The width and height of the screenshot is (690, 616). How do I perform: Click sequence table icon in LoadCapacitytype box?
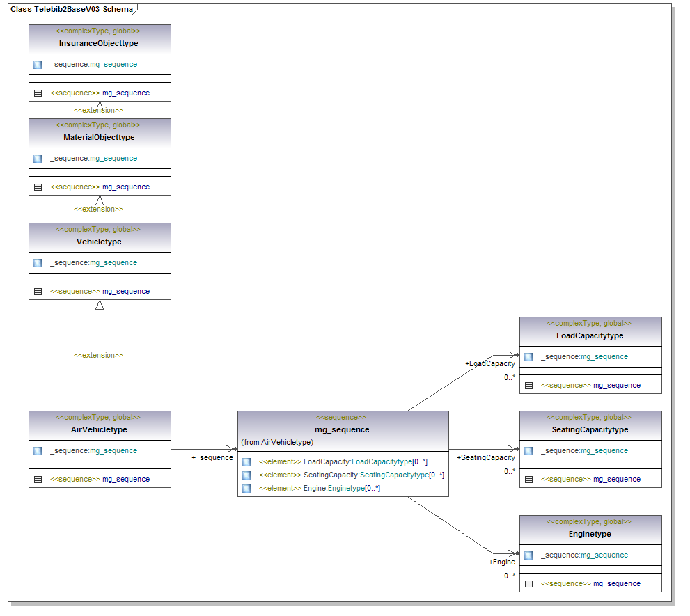coord(528,386)
